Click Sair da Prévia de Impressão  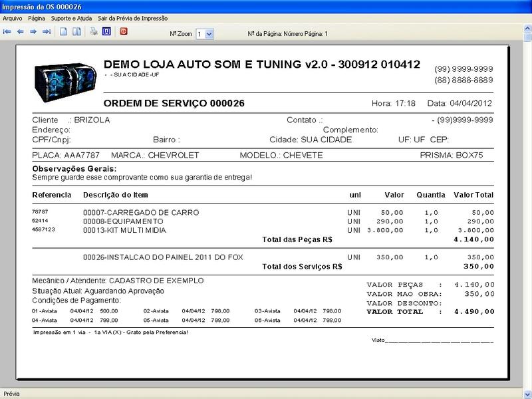(x=132, y=19)
